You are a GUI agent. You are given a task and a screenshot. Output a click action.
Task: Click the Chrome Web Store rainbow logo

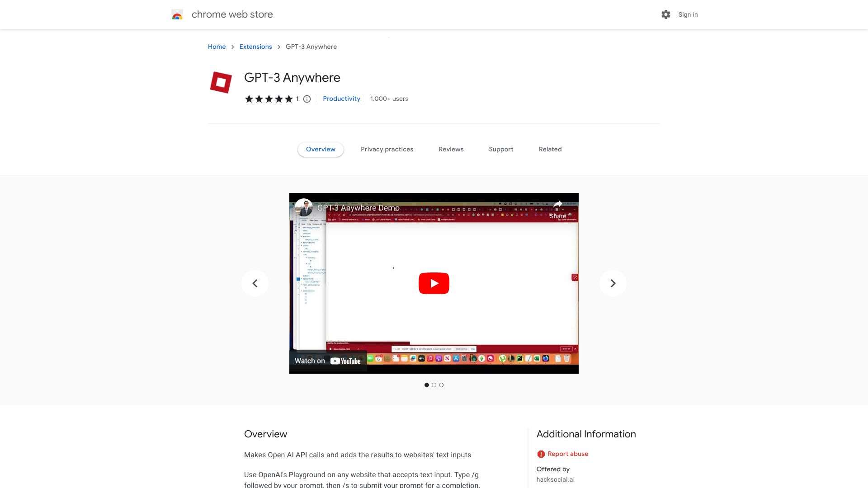(177, 14)
